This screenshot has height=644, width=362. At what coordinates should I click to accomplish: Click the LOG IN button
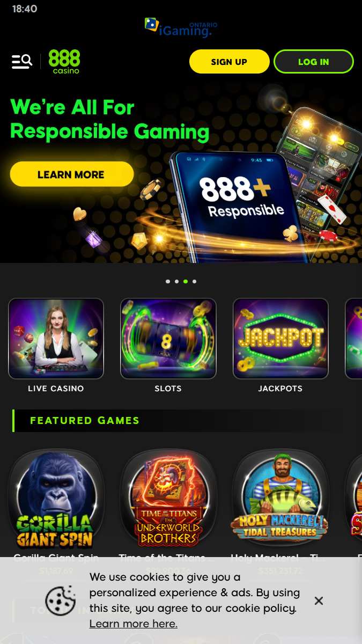click(x=314, y=62)
